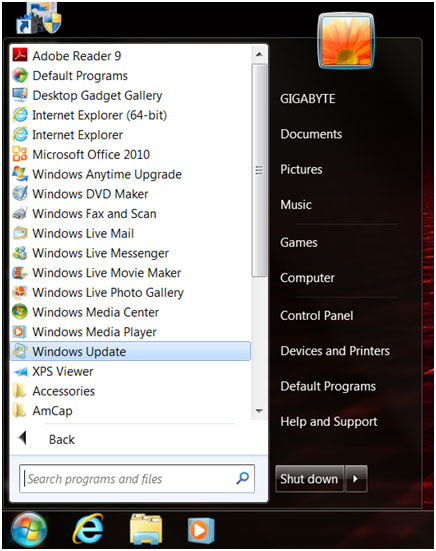Click the Windows Start orb
Screen dimensions: 436x551
click(x=29, y=530)
